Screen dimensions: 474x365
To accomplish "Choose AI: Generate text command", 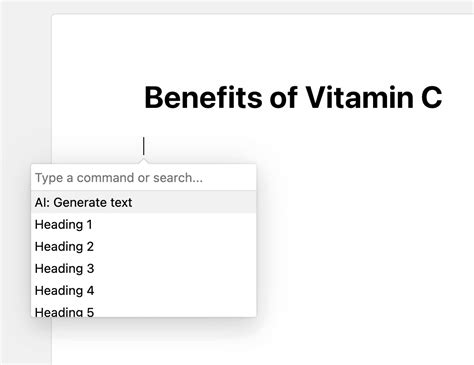I will [144, 202].
